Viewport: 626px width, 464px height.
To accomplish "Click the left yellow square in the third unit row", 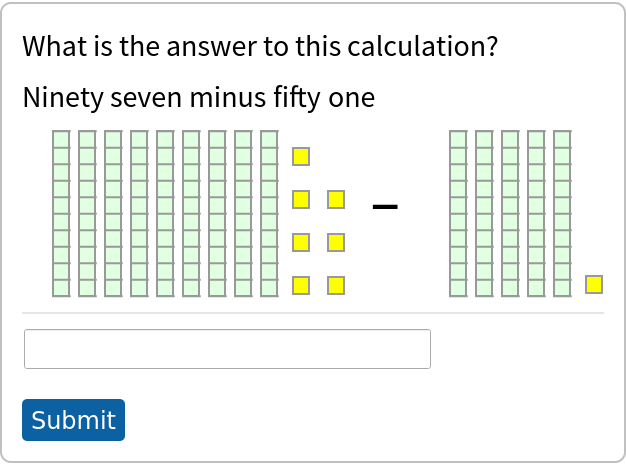I will click(301, 243).
